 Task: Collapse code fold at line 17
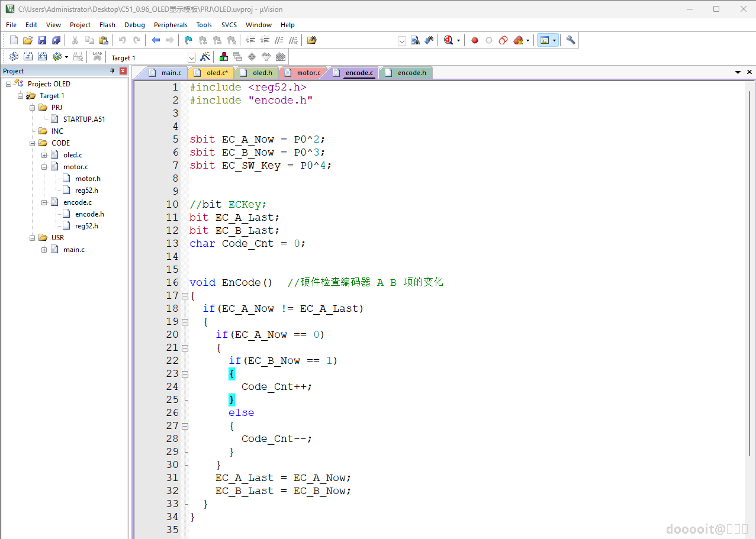tap(185, 296)
